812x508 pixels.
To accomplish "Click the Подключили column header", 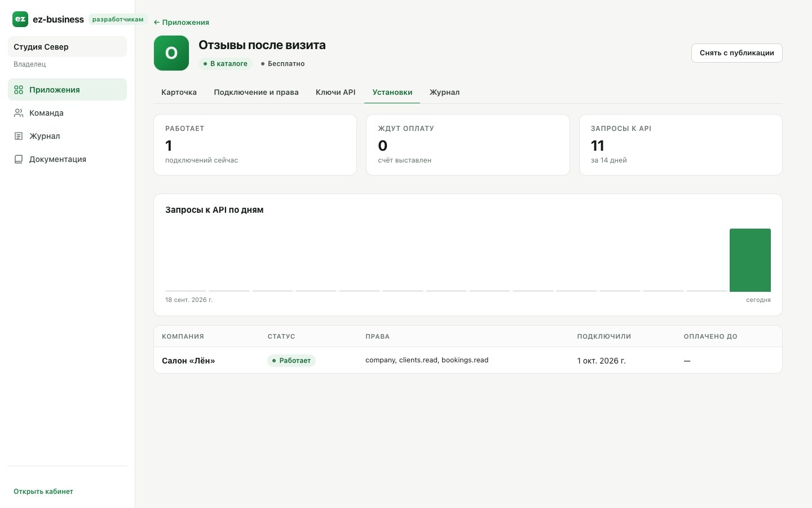I will 604,336.
